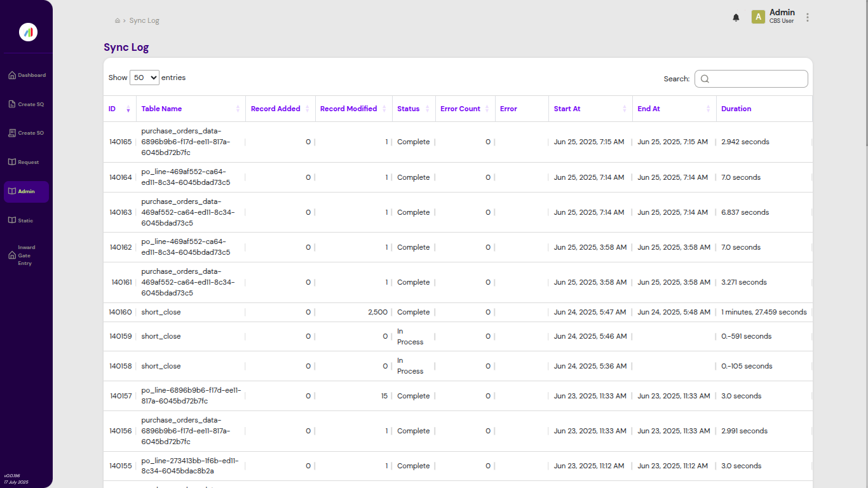Click the Dashboard home icon in sidebar
This screenshot has height=488, width=868.
click(12, 75)
